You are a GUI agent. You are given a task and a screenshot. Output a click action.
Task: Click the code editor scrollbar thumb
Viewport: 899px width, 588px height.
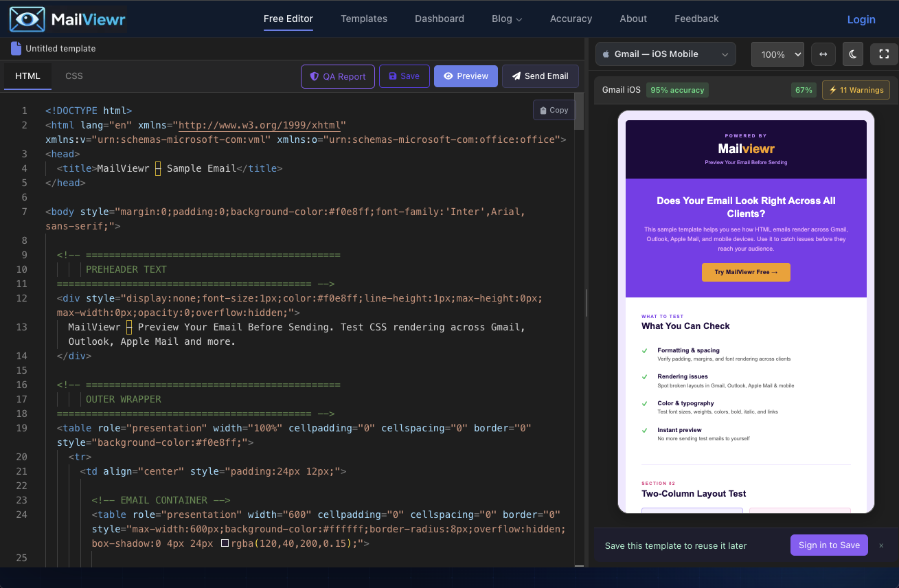pos(579,111)
